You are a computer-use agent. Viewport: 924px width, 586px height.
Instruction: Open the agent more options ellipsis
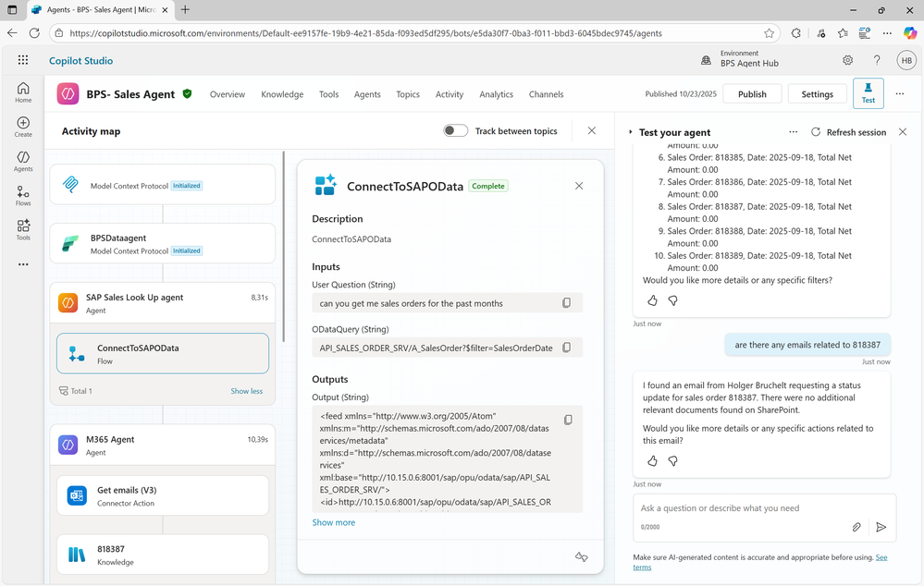[x=900, y=94]
